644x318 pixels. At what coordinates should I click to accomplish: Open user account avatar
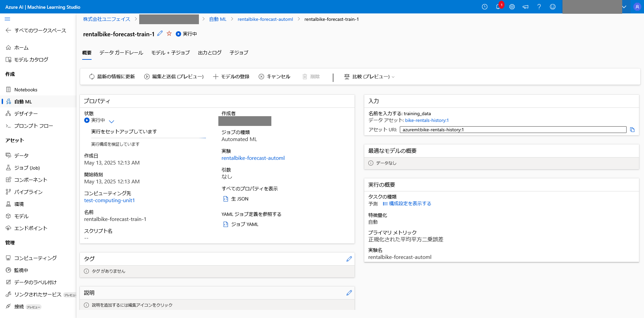637,7
